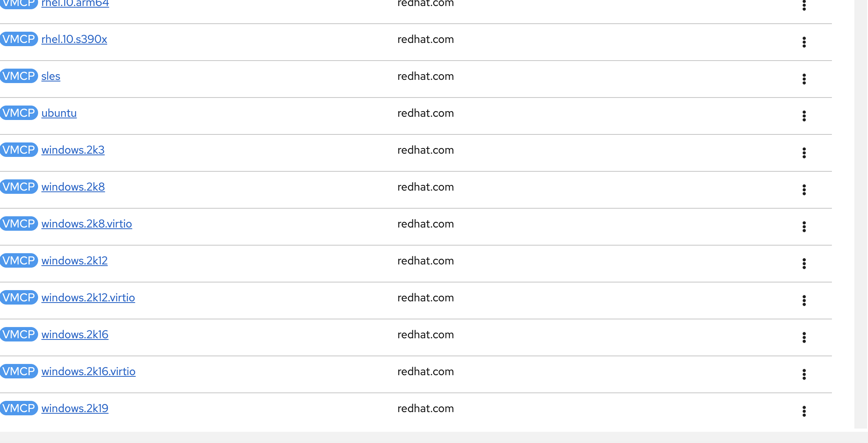Open actions kebab for ubuntu row
Viewport: 868px width, 443px height.
click(x=804, y=116)
